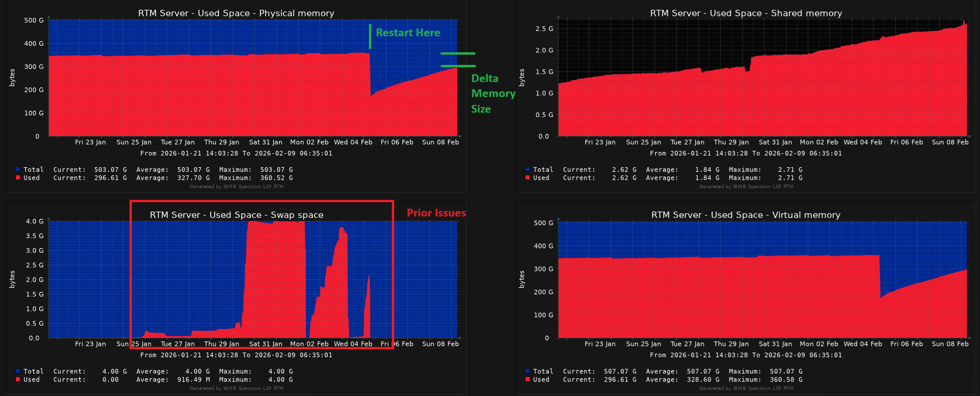Viewport: 980px width, 396px height.
Task: Click "Fri 06 Feb" on Physical memory axis
Action: coord(397,142)
